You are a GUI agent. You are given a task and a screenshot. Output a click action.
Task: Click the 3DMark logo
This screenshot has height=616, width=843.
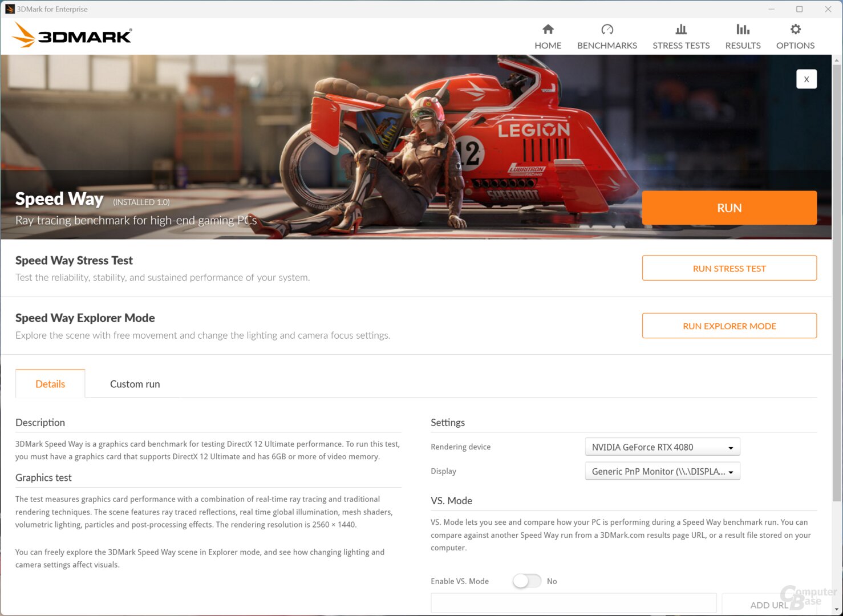click(x=72, y=35)
